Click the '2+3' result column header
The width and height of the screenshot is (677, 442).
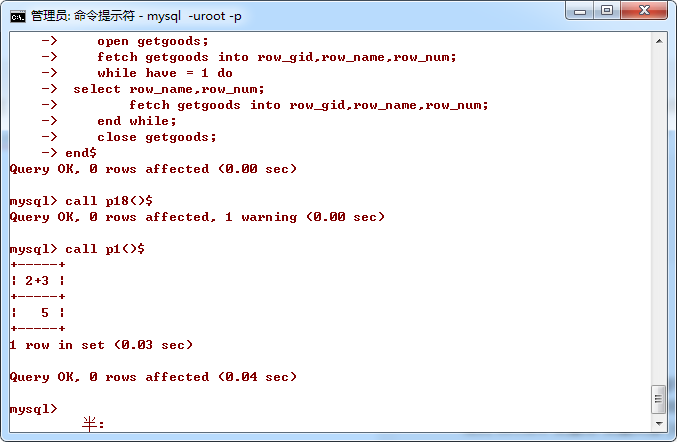pos(37,281)
